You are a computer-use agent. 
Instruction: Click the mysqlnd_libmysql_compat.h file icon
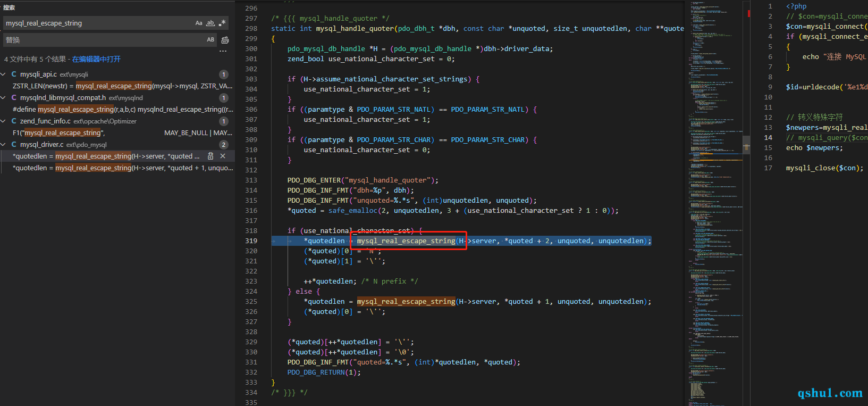click(x=14, y=98)
